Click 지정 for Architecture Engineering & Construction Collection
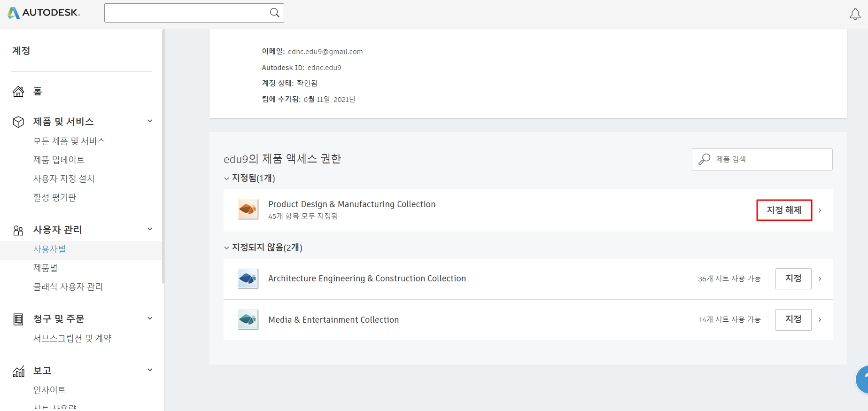 pos(793,279)
